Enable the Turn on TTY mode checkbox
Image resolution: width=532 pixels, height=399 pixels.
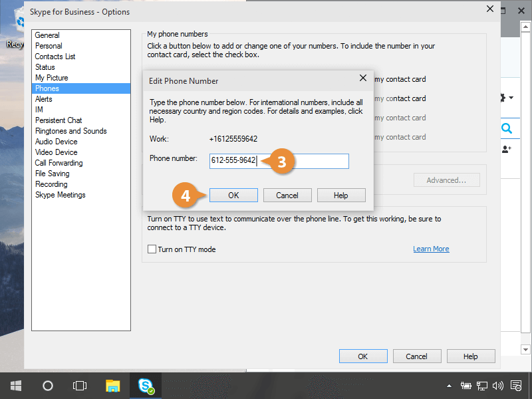[152, 249]
